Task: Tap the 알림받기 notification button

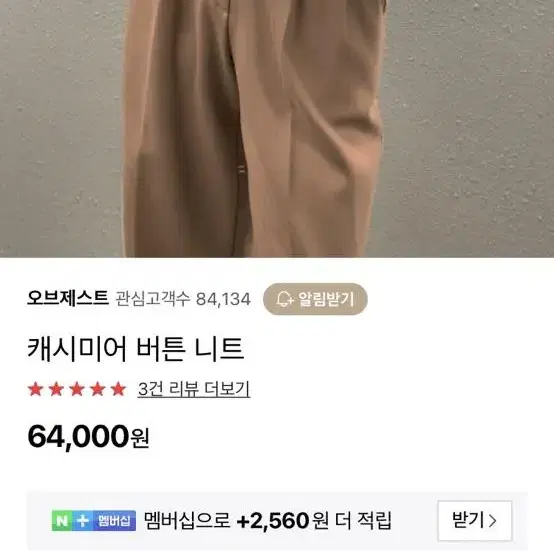Action: pyautogui.click(x=315, y=299)
